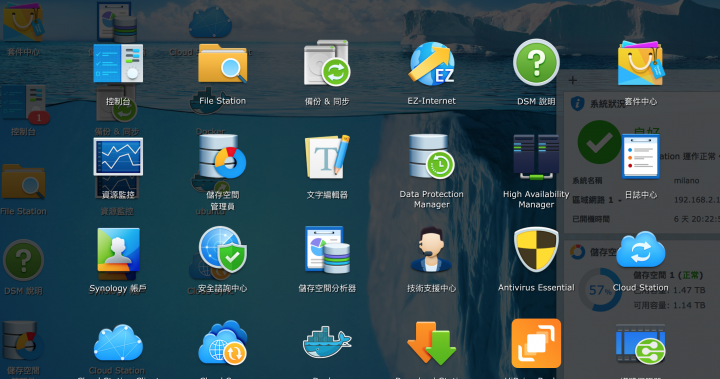The image size is (720, 379).
Task: Launch 日誌中心
Action: point(641,157)
